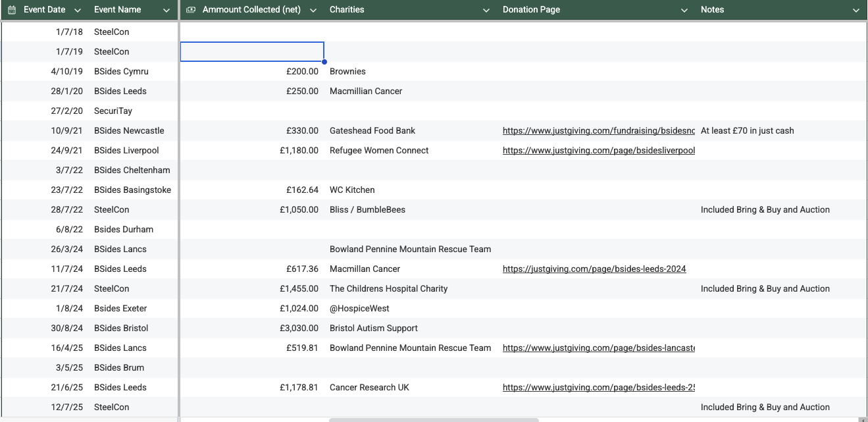Select the £1,178.81 amount cell

[x=252, y=388]
